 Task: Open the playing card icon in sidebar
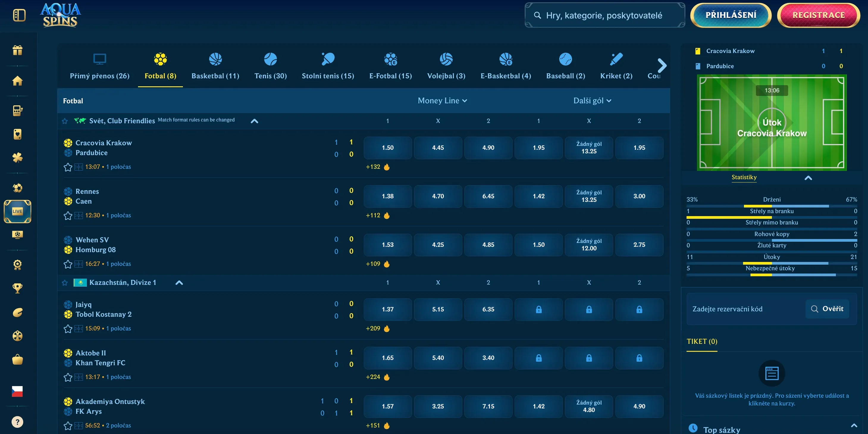click(x=18, y=134)
